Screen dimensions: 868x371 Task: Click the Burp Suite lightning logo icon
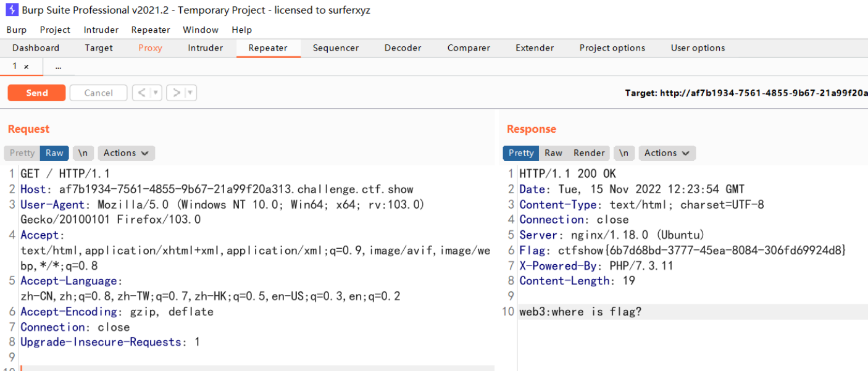(x=12, y=10)
